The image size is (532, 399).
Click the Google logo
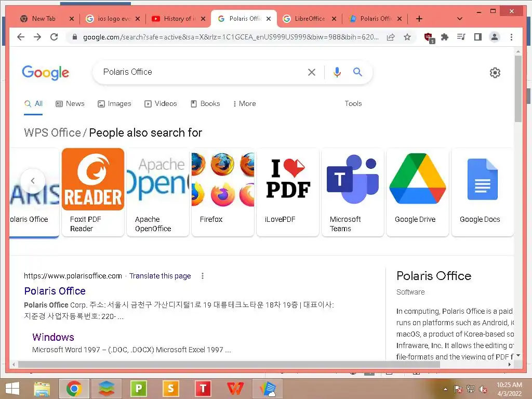(46, 72)
